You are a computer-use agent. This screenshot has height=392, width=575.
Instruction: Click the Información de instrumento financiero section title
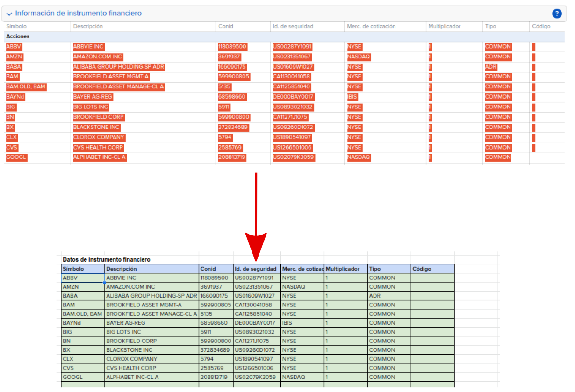[x=79, y=14]
